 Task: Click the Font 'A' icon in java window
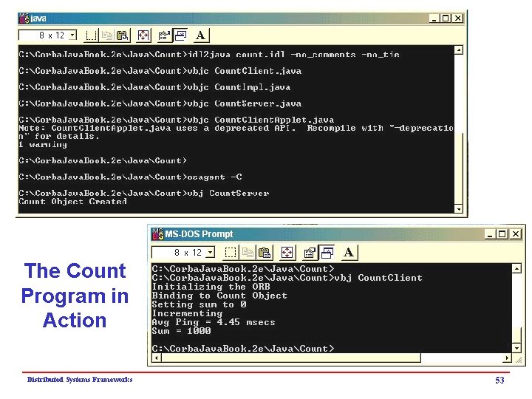(x=201, y=35)
